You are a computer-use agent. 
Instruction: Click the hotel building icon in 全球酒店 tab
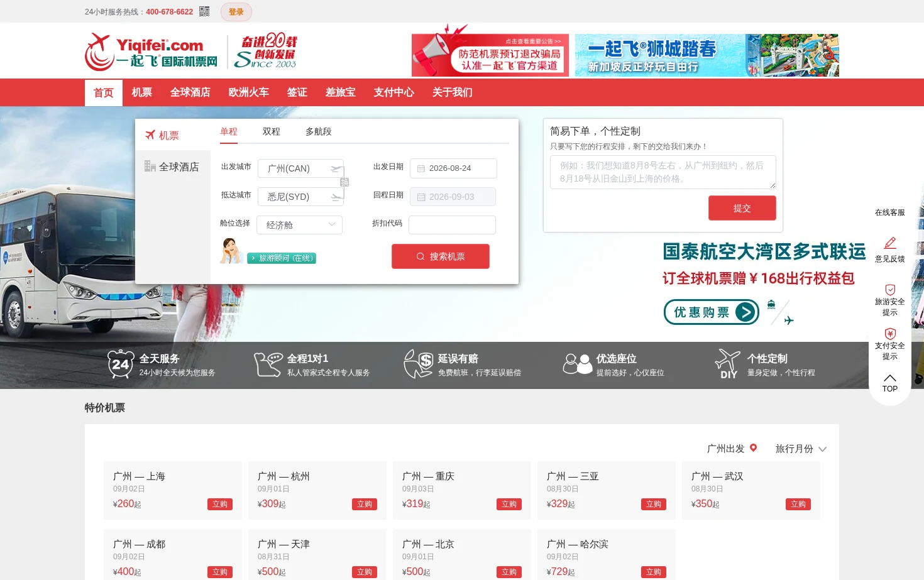click(x=150, y=166)
